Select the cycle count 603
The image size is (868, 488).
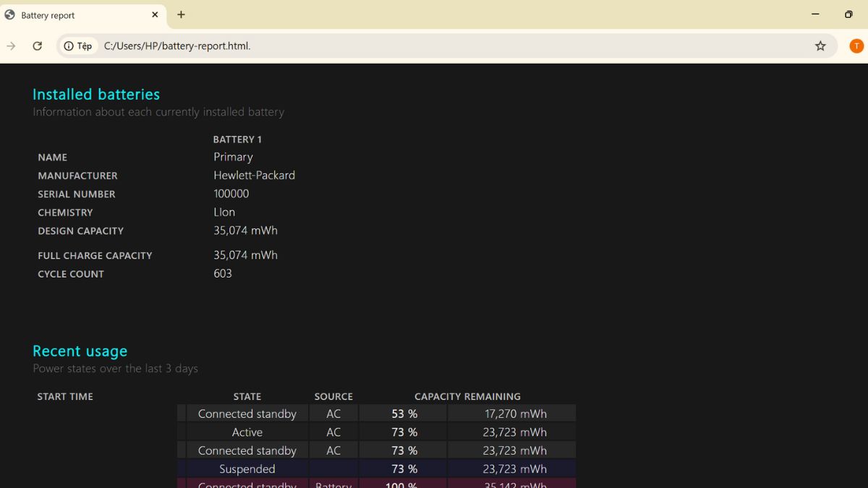coord(223,273)
